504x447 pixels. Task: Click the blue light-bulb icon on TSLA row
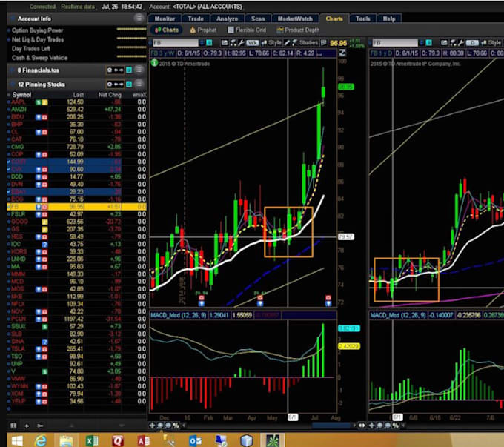coord(39,349)
